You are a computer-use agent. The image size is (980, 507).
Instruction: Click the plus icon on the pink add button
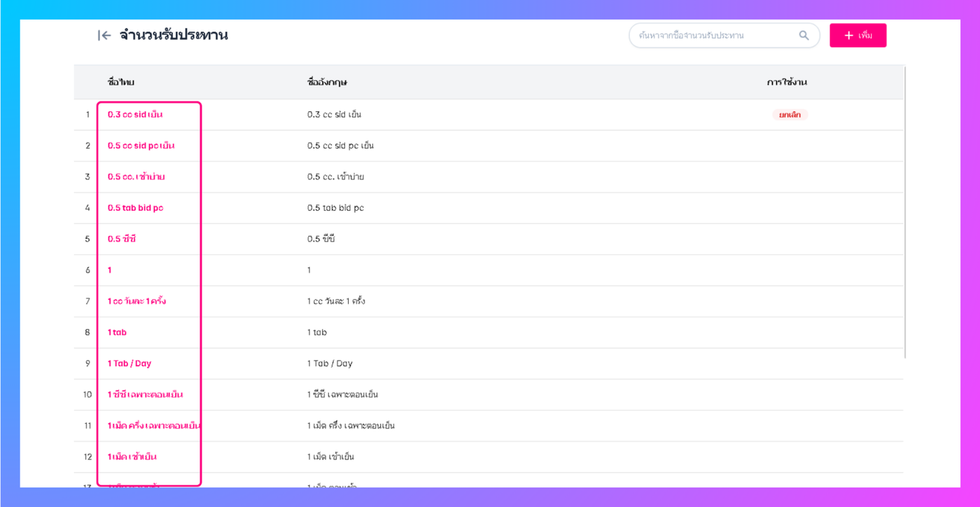pyautogui.click(x=848, y=35)
